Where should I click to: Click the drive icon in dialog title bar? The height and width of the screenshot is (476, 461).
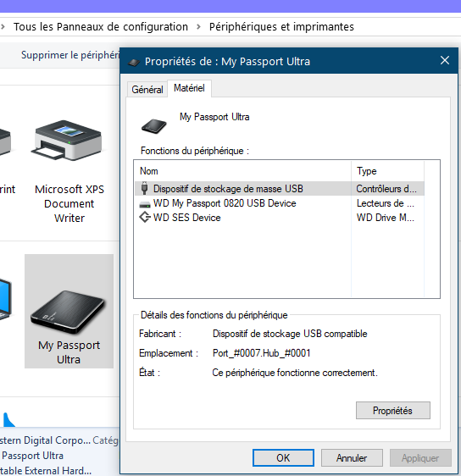pyautogui.click(x=134, y=62)
